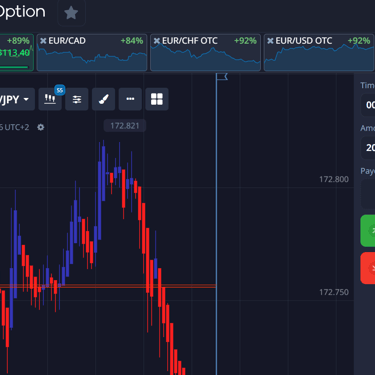This screenshot has height=375, width=375.
Task: Click the time input field
Action: [x=368, y=105]
